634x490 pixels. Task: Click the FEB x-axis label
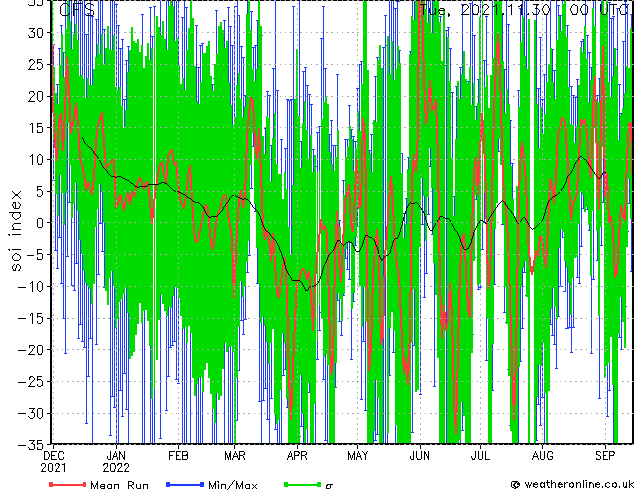click(x=178, y=456)
